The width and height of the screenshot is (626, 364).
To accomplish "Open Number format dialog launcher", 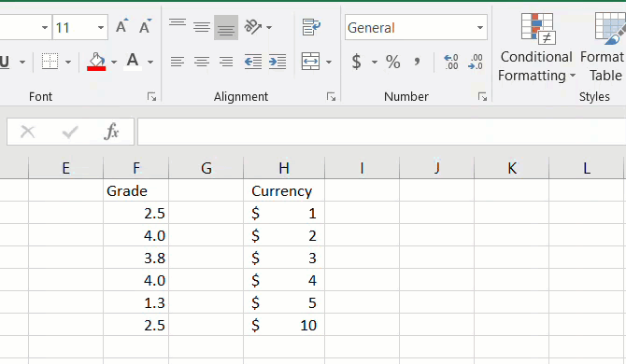I will [x=482, y=96].
